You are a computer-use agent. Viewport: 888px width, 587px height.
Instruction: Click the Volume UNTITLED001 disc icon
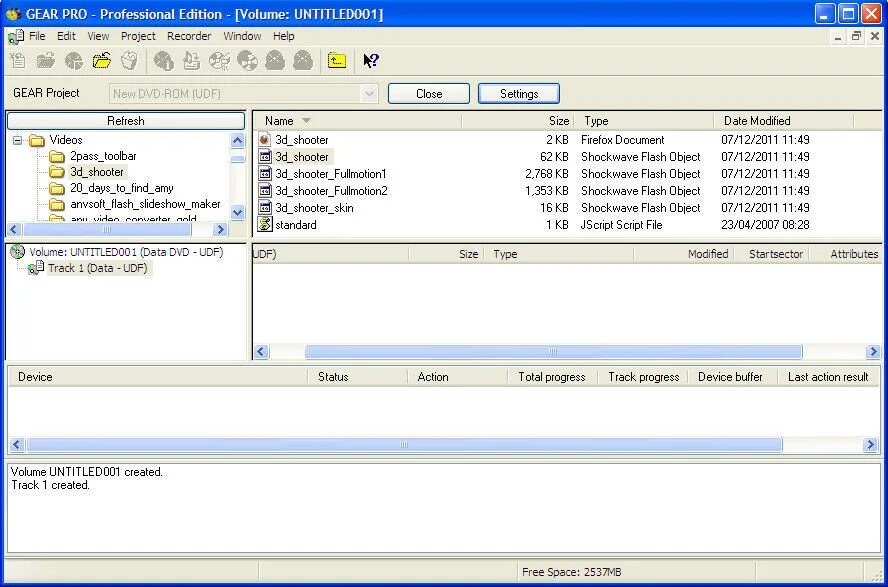click(18, 252)
